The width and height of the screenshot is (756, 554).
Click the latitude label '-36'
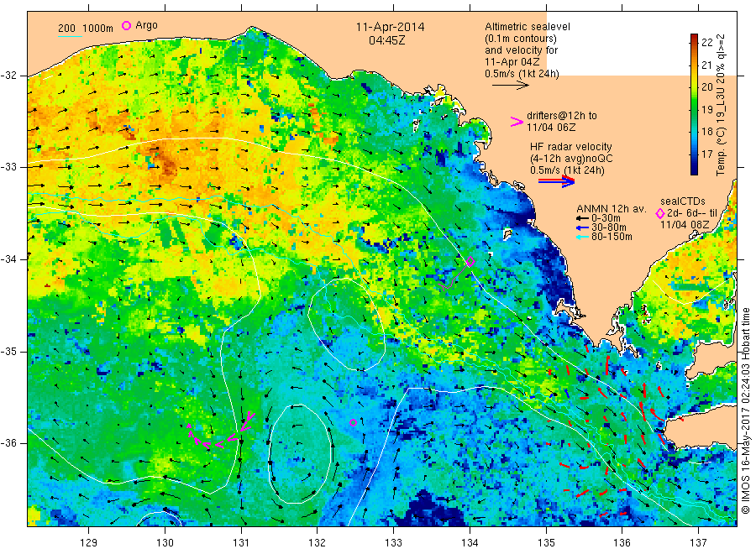click(8, 443)
